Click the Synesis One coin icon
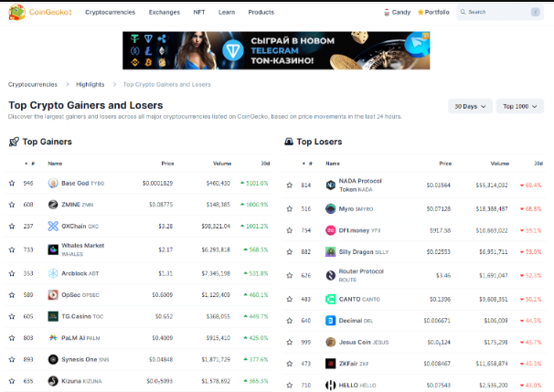The image size is (554, 392). 53,359
